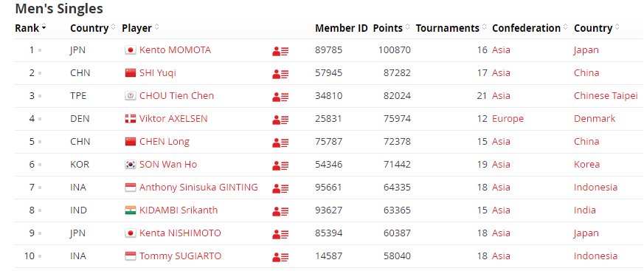Open SHI Yuqi's player profile icon
Viewport: 644px width, 271px height.
tap(280, 74)
